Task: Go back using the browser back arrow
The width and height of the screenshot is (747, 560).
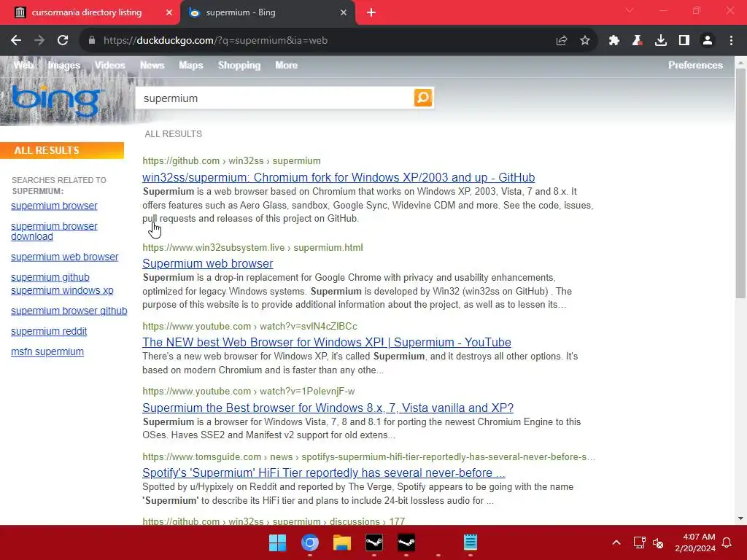Action: (x=16, y=41)
